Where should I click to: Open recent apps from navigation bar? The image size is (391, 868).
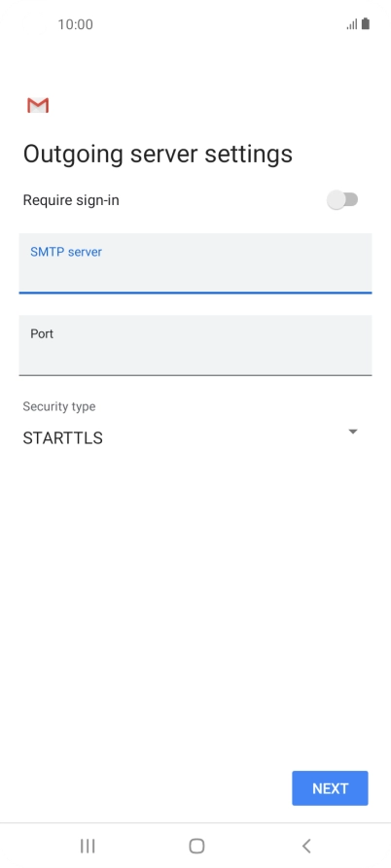click(x=88, y=846)
